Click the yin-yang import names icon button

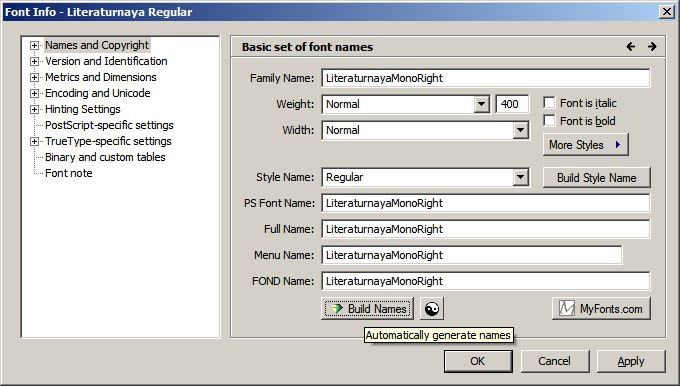pos(432,309)
